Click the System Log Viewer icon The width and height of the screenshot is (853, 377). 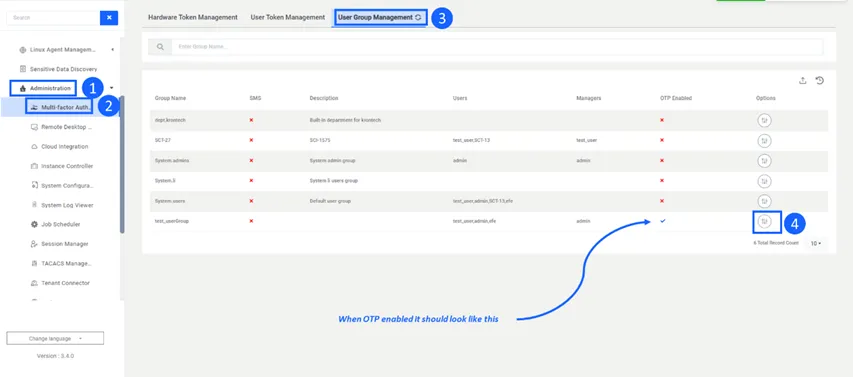point(34,205)
